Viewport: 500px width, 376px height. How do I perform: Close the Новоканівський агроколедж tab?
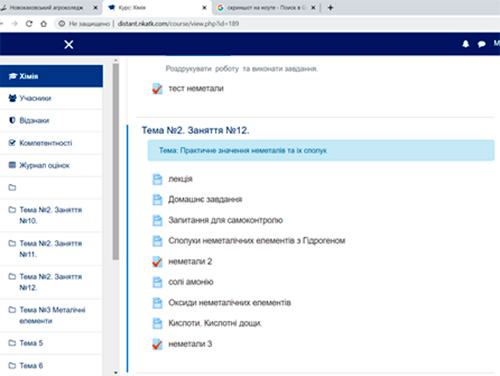(95, 8)
